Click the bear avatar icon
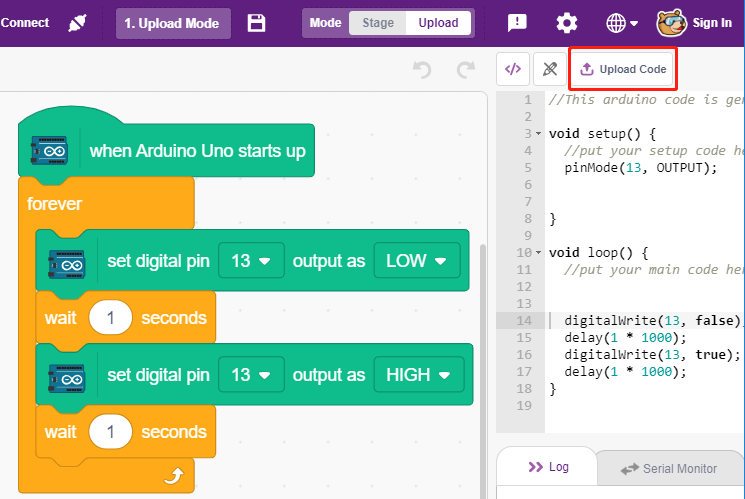745x499 pixels. [671, 23]
